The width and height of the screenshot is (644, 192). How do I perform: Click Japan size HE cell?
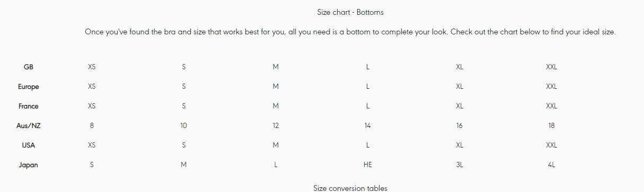[x=368, y=165]
